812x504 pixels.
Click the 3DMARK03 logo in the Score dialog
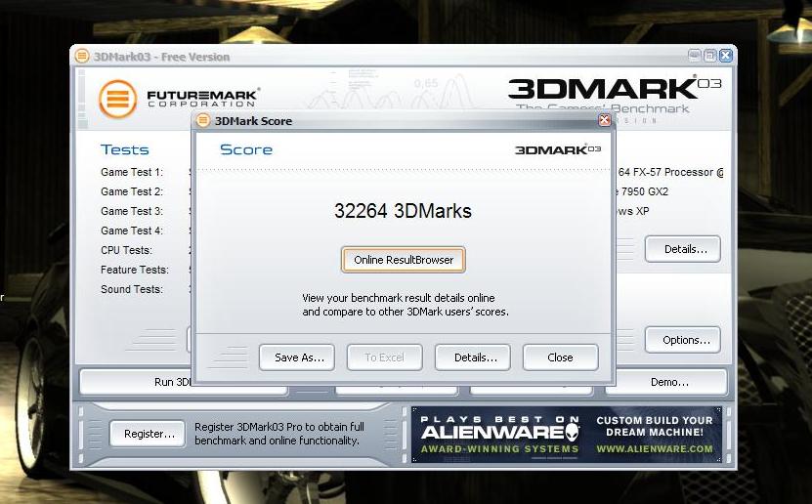point(558,149)
